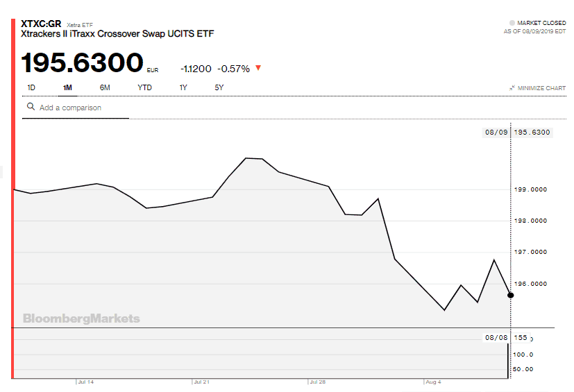The image size is (574, 392).
Task: Click the 08/08 volume date label
Action: pos(496,337)
